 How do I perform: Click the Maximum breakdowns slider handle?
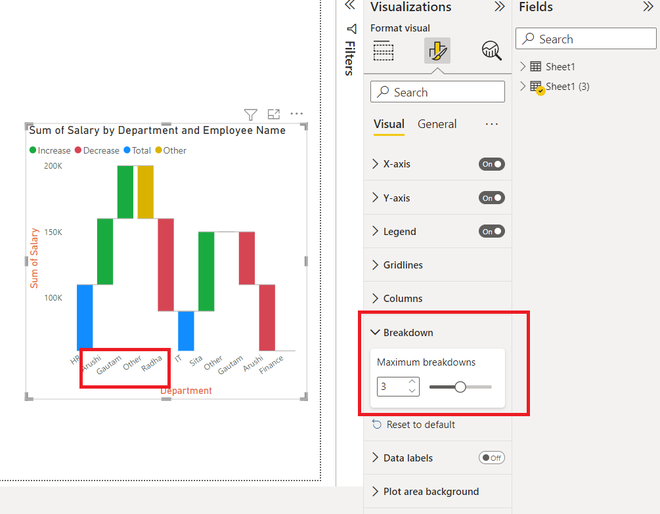point(460,387)
